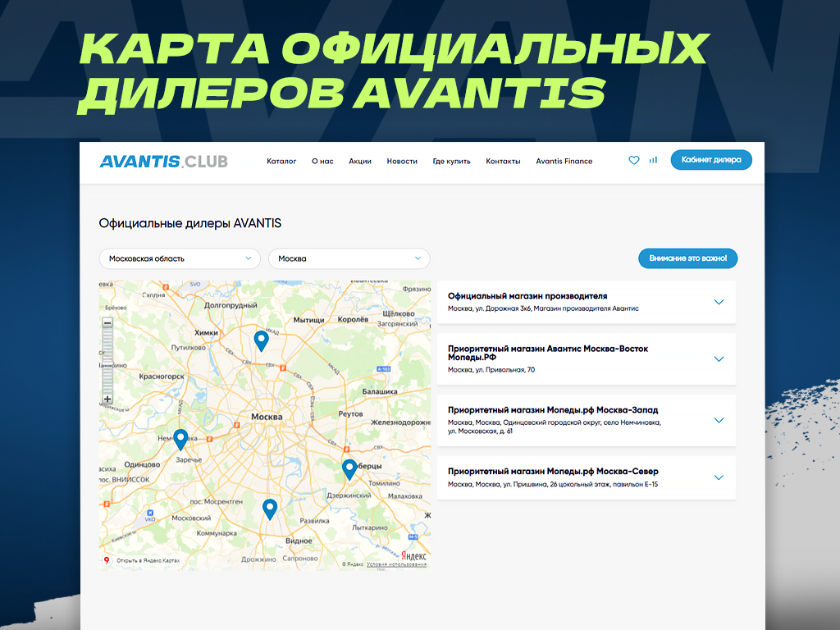Select the northern map pin near Химки
This screenshot has width=840, height=630.
click(x=261, y=341)
